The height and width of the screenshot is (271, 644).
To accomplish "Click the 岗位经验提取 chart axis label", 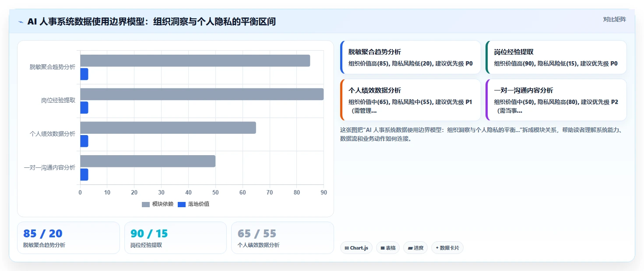I will (x=58, y=100).
